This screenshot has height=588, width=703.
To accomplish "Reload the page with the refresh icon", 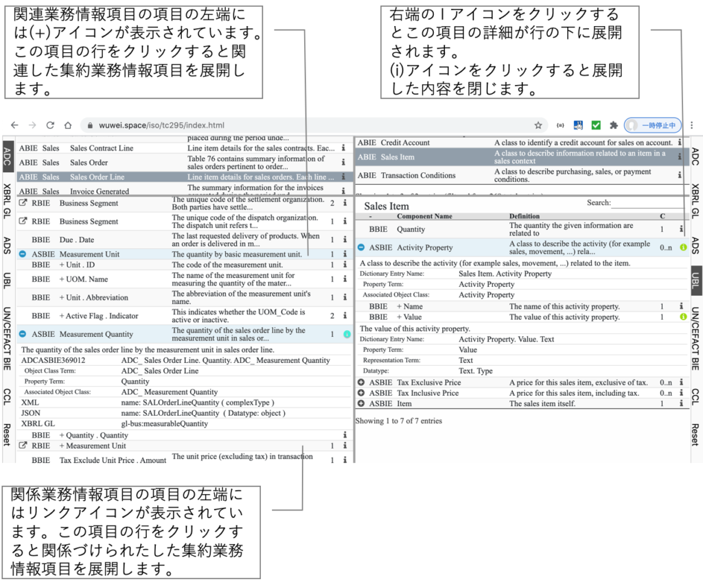I will [50, 125].
